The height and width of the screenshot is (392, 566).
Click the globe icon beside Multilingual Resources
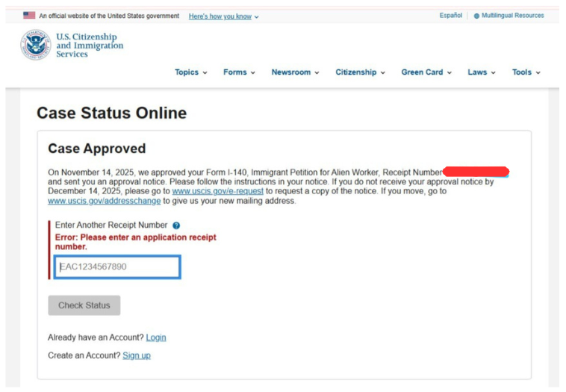(476, 16)
